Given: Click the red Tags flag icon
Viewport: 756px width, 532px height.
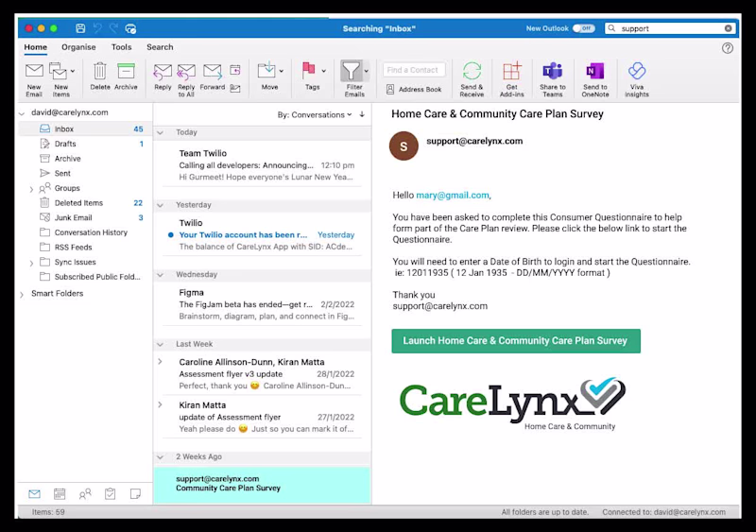Looking at the screenshot, I should [x=309, y=71].
